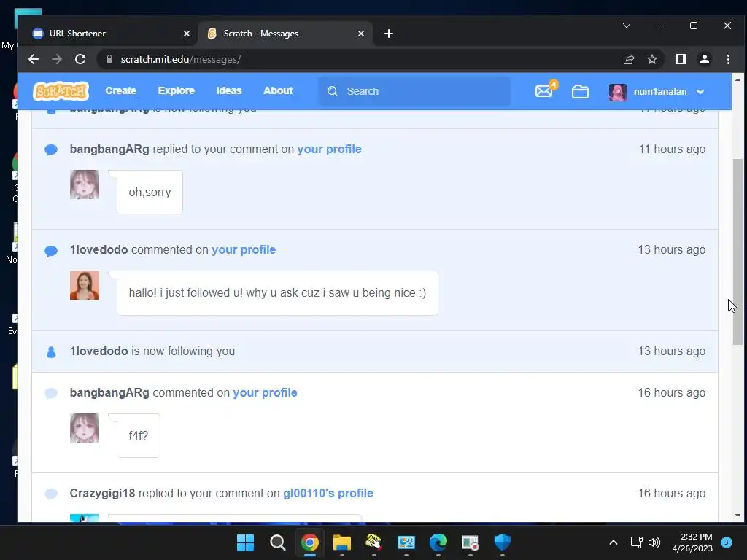Open the messages envelope icon
This screenshot has height=560, width=747.
pos(544,91)
